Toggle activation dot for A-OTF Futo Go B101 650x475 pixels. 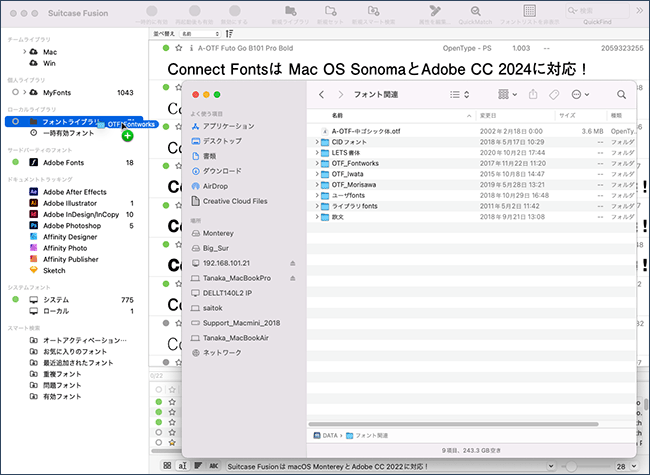click(166, 48)
